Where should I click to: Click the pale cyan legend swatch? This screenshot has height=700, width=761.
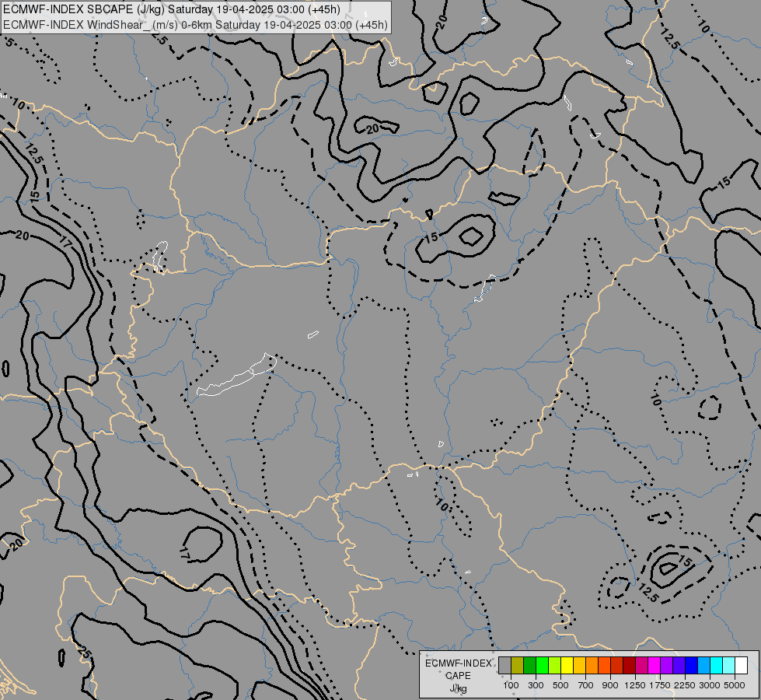[x=729, y=666]
